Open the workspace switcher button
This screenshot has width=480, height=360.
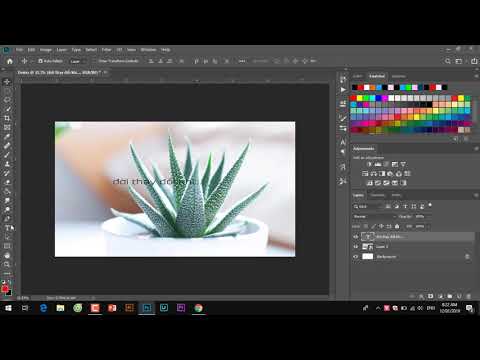459,61
